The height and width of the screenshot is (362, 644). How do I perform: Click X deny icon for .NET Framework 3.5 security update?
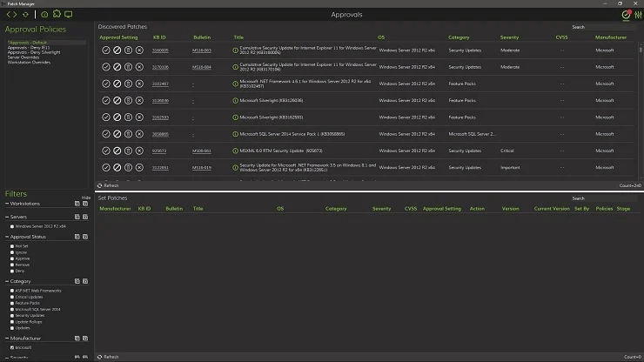(x=139, y=168)
